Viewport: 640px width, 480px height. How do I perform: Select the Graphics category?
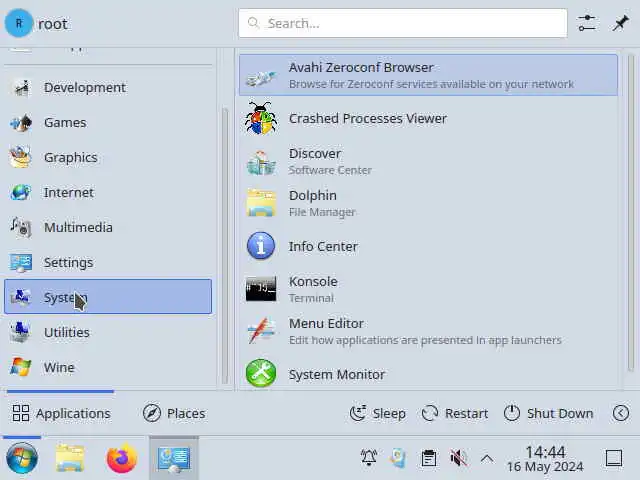[x=108, y=158]
